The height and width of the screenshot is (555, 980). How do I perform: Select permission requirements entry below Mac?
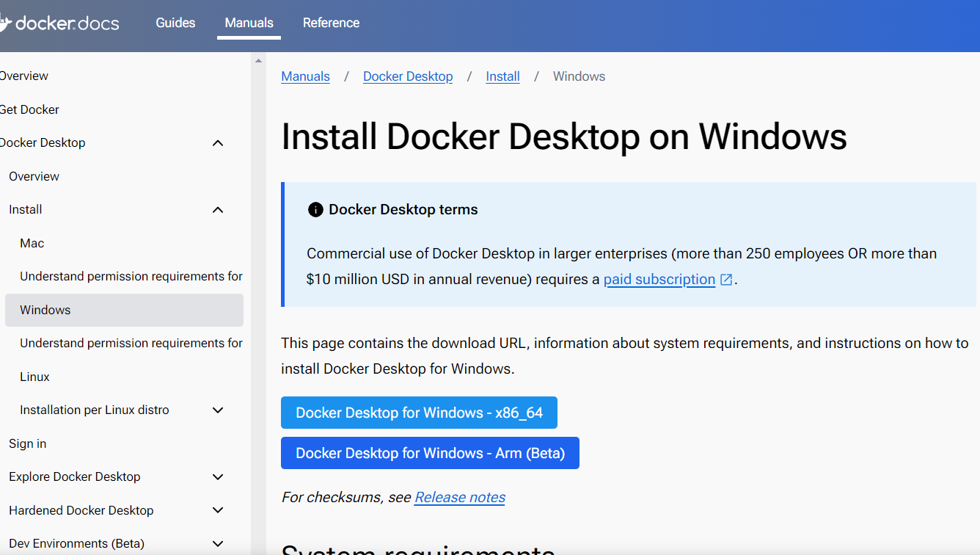click(131, 277)
